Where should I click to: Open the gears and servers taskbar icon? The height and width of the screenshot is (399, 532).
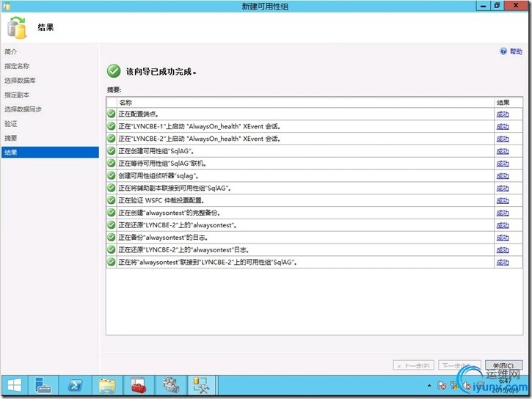171,386
